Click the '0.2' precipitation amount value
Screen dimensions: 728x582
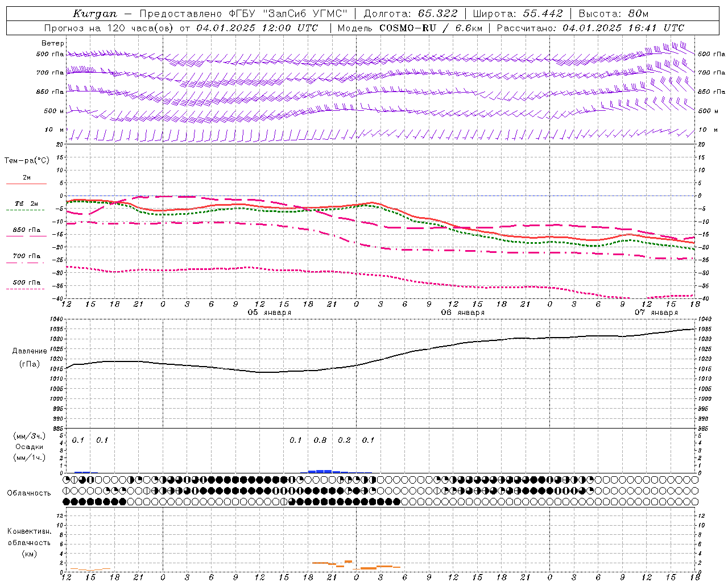pos(344,440)
